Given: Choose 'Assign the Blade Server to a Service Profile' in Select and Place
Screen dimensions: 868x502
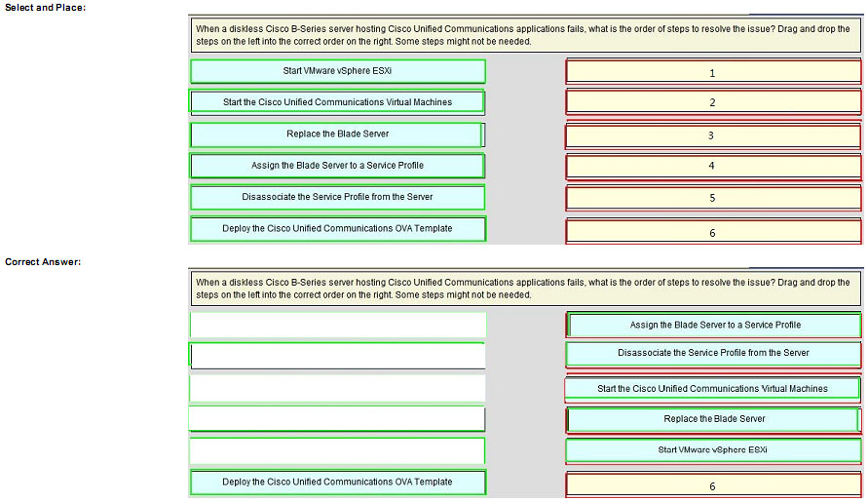Looking at the screenshot, I should click(x=337, y=165).
